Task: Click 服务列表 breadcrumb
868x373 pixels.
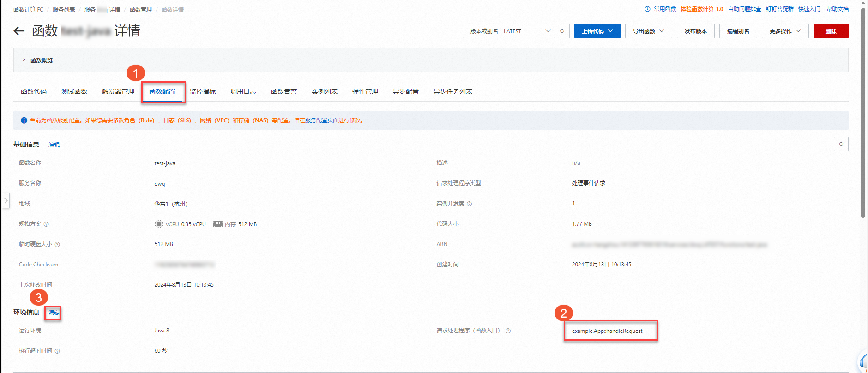Action: (x=64, y=10)
